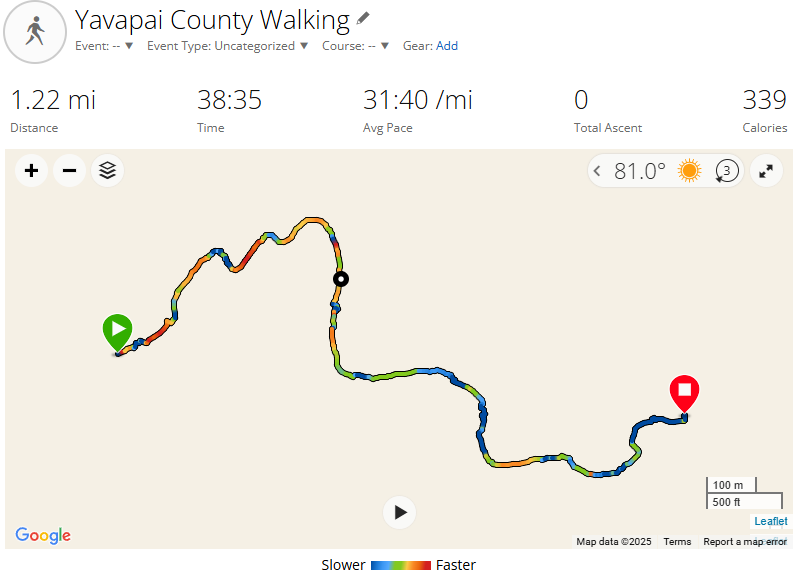Click Report a map error link

[x=744, y=541]
